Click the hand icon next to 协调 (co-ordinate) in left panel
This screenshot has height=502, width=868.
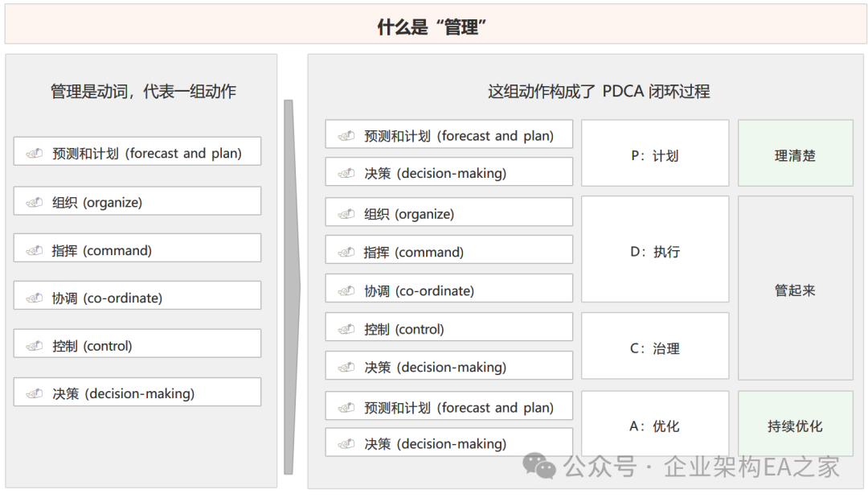tap(35, 298)
